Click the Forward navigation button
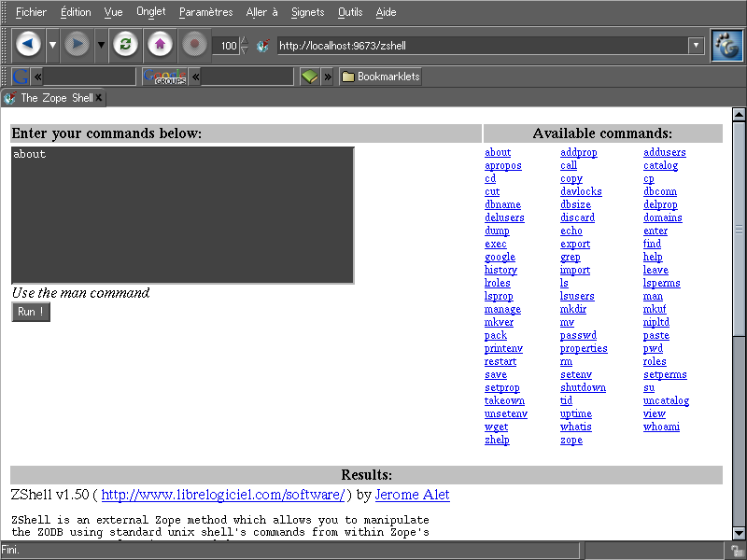 78,45
